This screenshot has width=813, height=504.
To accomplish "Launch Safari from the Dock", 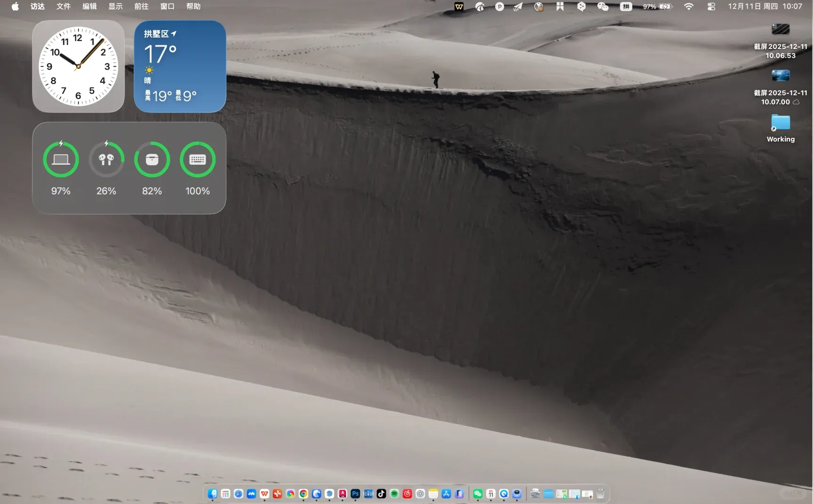I will click(239, 494).
